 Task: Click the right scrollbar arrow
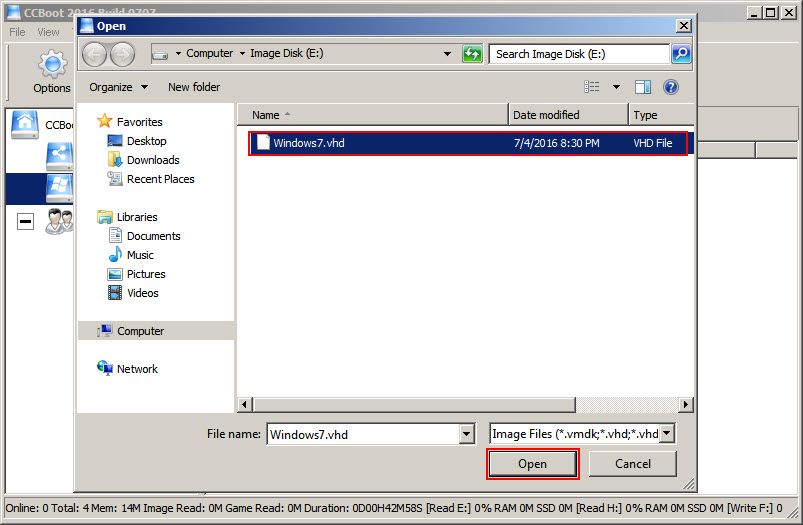click(686, 405)
